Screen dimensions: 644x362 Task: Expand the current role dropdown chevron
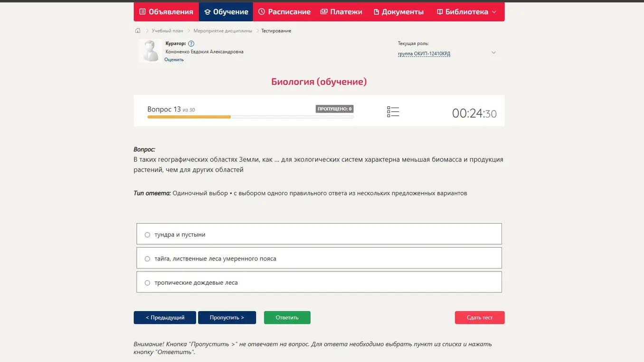[493, 53]
